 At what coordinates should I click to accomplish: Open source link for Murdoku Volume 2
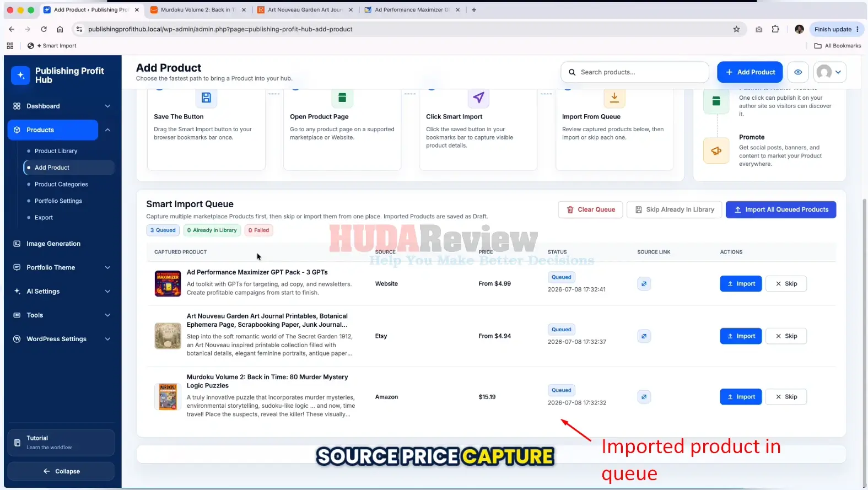(x=644, y=397)
